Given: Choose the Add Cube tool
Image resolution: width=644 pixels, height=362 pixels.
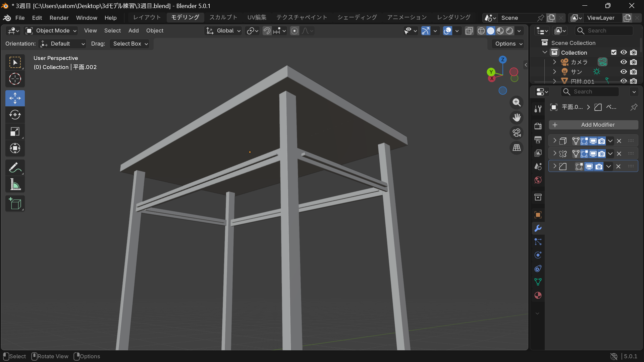Looking at the screenshot, I should (15, 203).
